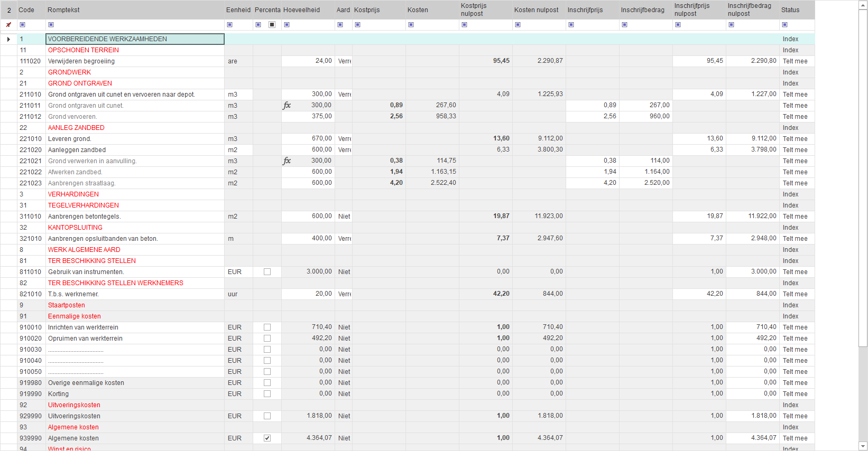Click the scrollbar down arrow
The width and height of the screenshot is (868, 451).
[863, 446]
